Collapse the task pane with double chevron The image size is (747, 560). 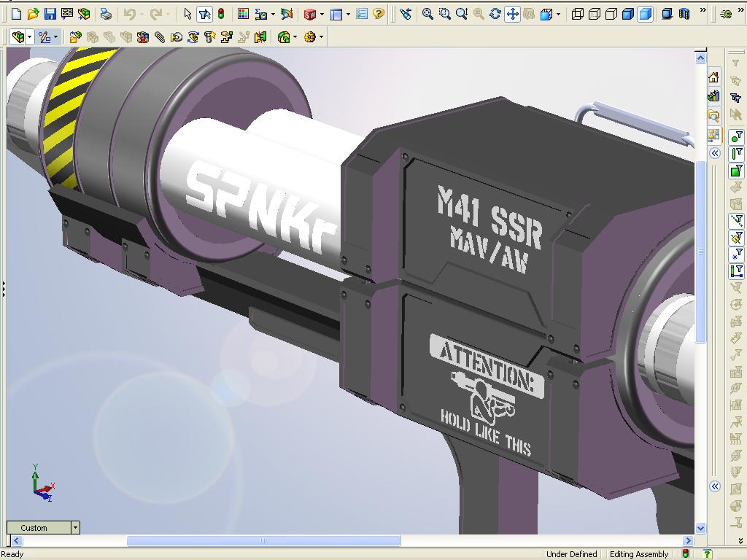[x=715, y=153]
